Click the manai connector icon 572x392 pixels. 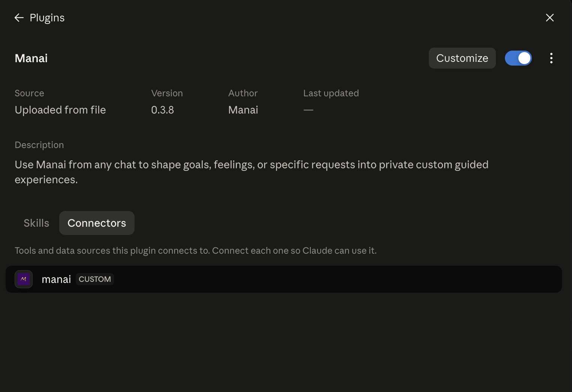click(x=24, y=279)
